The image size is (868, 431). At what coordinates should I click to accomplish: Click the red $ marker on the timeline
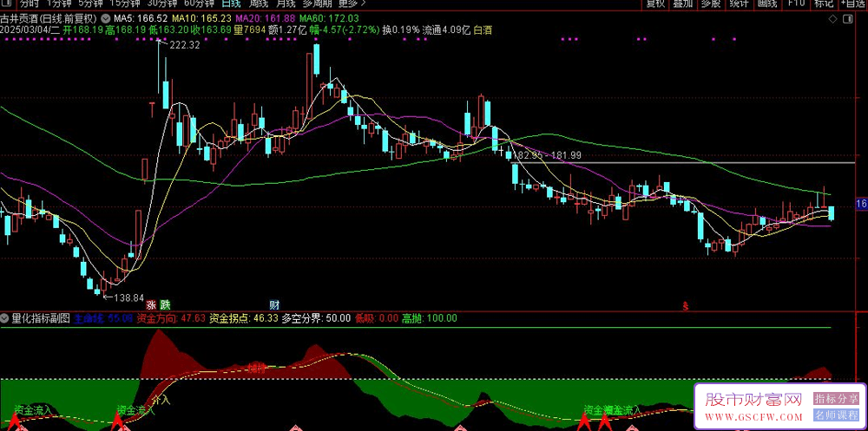686,305
